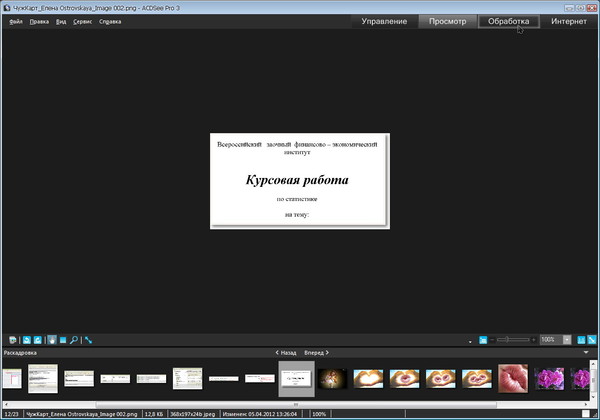Viewport: 600px width, 420px height.
Task: Open the Вид menu
Action: click(x=61, y=22)
